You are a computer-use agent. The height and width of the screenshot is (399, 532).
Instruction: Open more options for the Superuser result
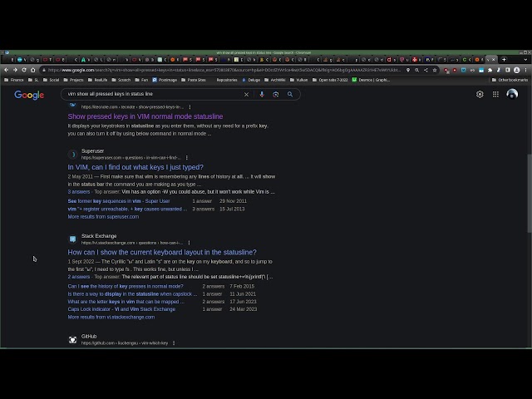pos(186,158)
